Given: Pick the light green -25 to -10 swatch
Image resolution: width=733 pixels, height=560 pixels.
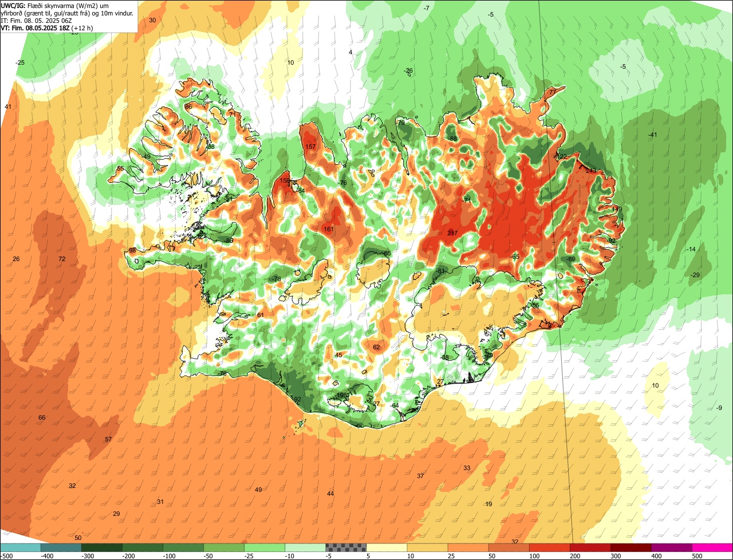Looking at the screenshot, I should (265, 547).
